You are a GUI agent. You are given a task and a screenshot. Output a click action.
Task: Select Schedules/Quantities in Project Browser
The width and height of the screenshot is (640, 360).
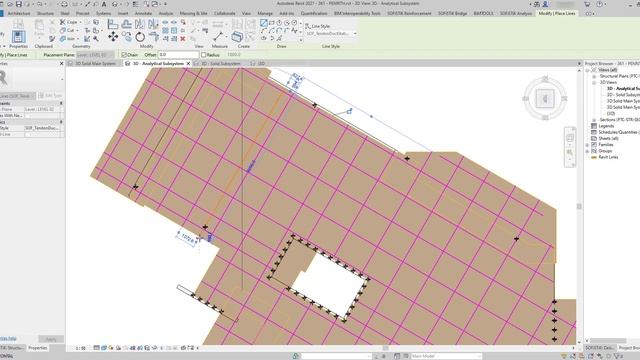[x=619, y=132]
